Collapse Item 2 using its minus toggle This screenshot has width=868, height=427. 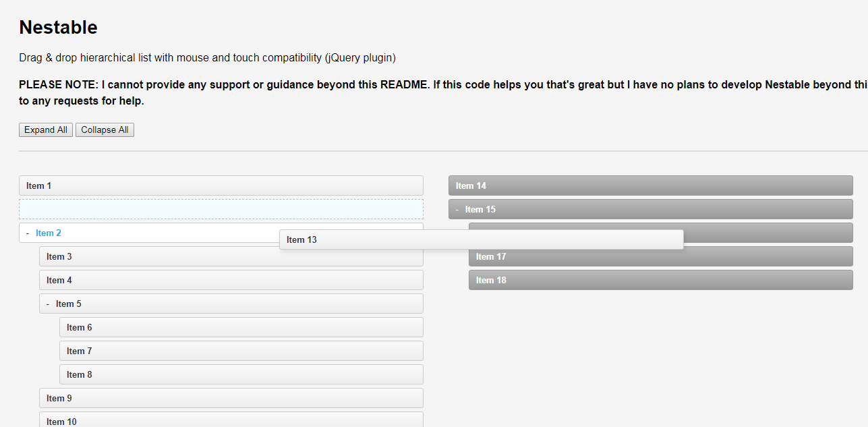click(x=27, y=233)
